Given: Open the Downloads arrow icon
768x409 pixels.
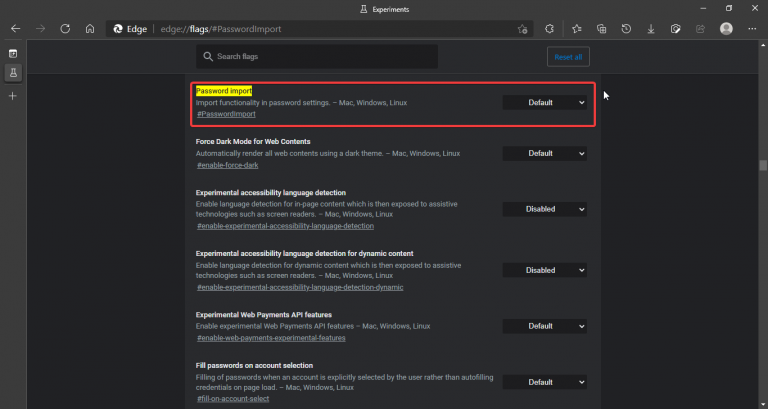Looking at the screenshot, I should (x=651, y=29).
